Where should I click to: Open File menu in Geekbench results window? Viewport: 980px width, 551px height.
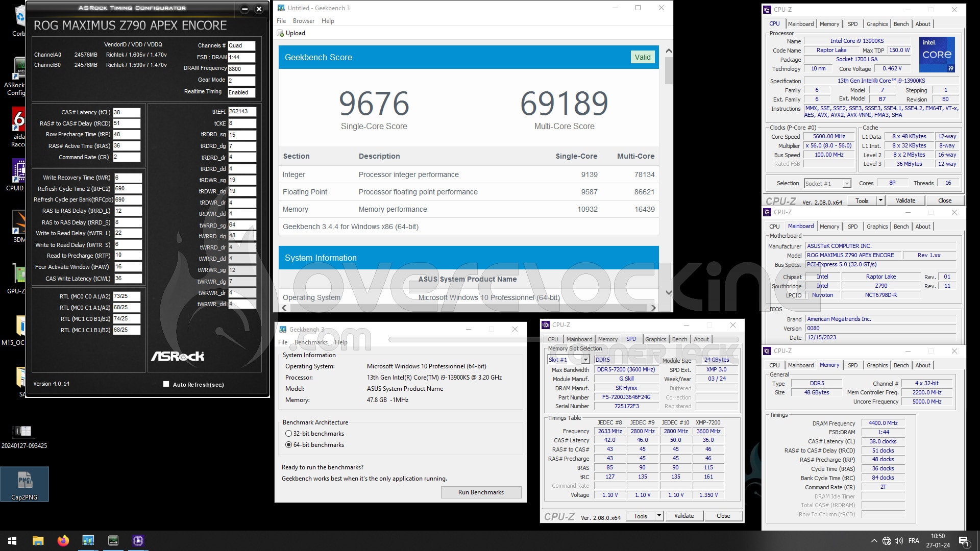coord(281,21)
